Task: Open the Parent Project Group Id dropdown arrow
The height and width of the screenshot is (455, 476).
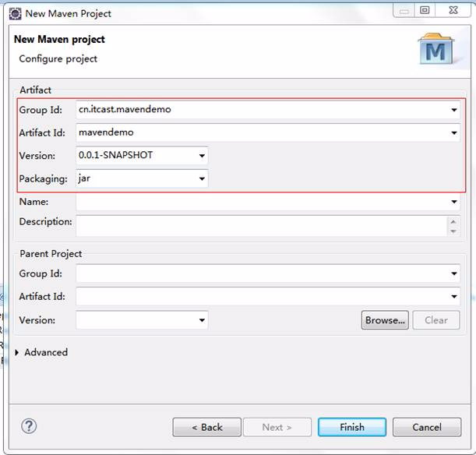Action: tap(454, 273)
